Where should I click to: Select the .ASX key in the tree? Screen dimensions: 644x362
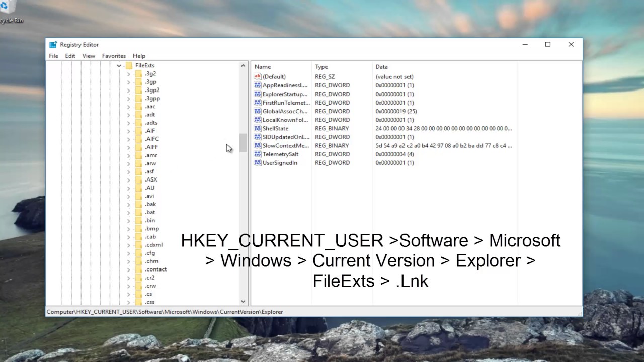151,180
